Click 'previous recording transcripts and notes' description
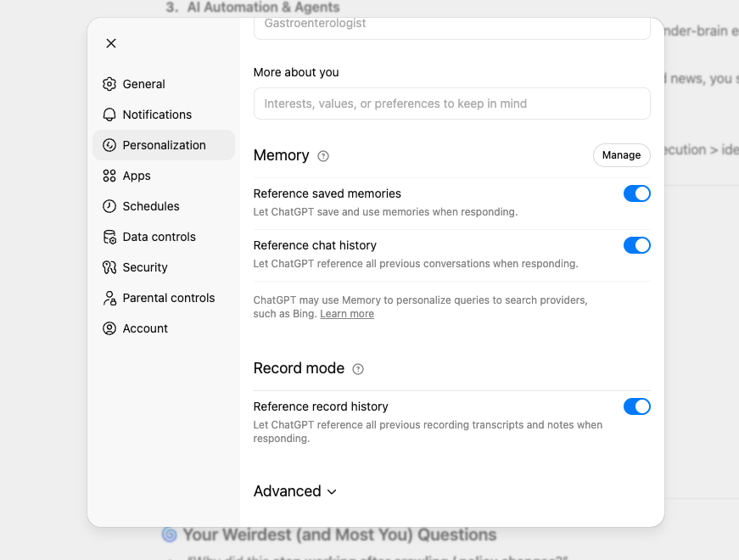 tap(428, 432)
